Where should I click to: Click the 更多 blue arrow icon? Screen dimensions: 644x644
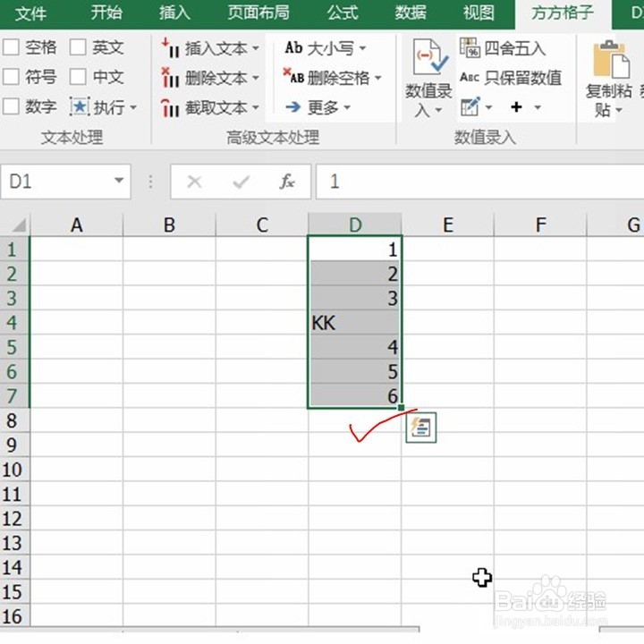pos(293,107)
